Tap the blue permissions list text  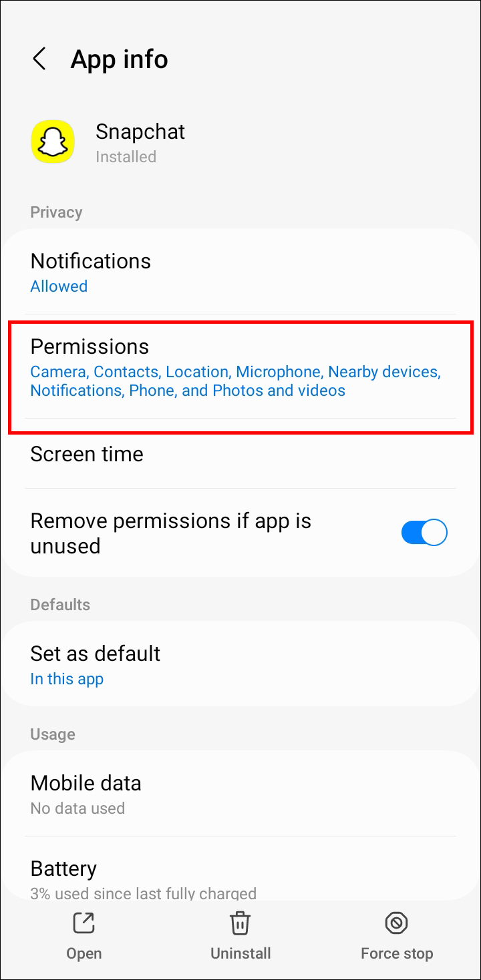pos(236,381)
